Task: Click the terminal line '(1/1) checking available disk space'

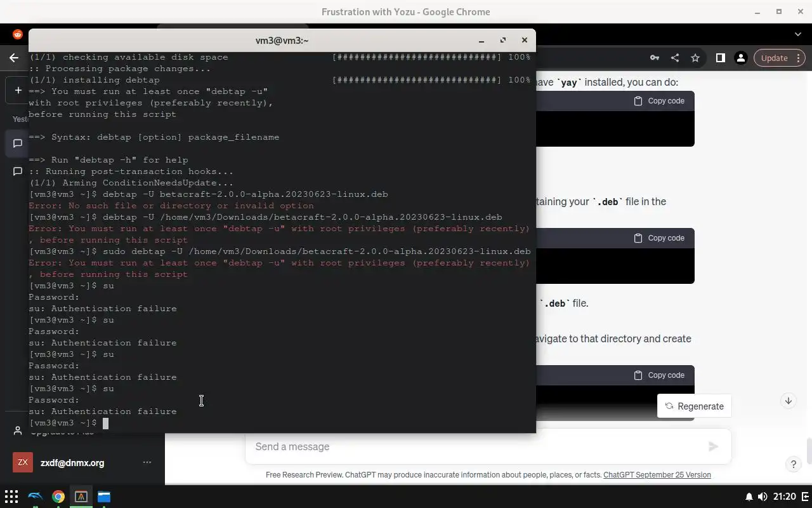Action: pyautogui.click(x=128, y=57)
